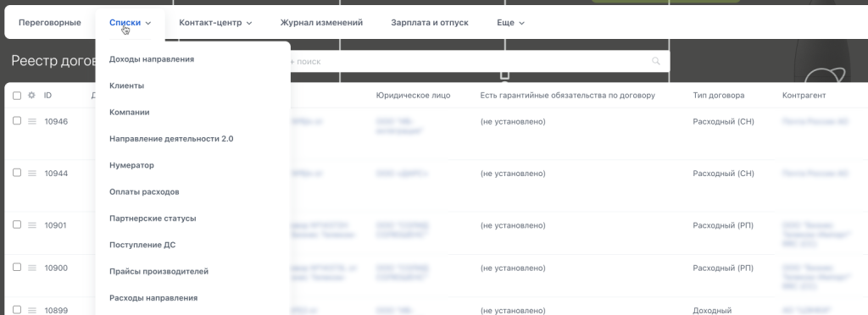Click ID value 10946

[56, 122]
